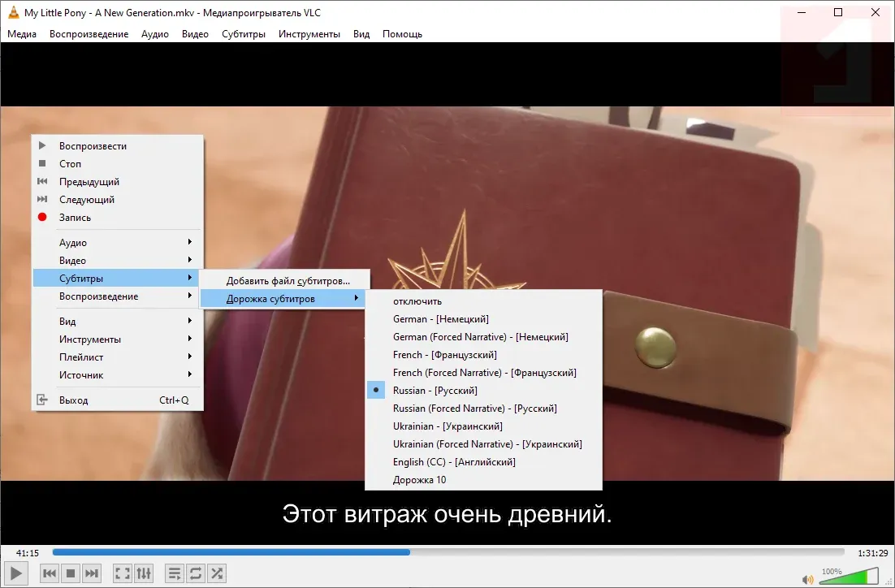This screenshot has width=895, height=588.
Task: Select German (Forced Narrative) subtitle track
Action: click(483, 337)
